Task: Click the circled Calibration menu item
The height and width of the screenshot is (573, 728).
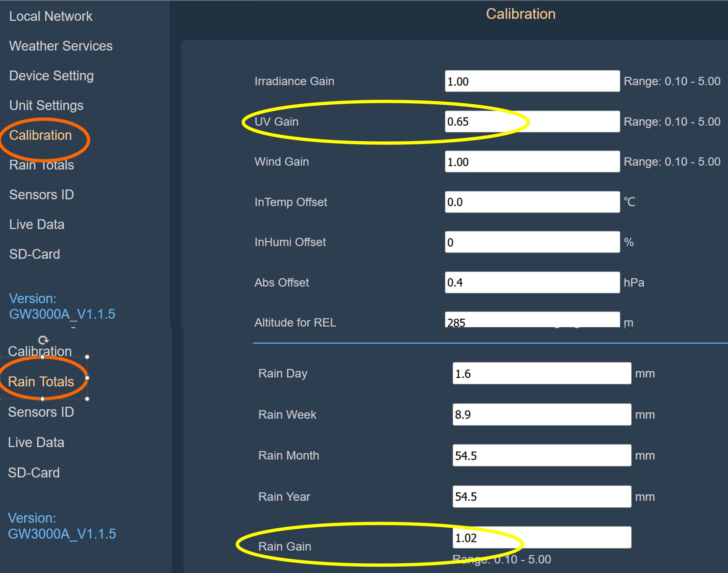Action: click(x=40, y=135)
